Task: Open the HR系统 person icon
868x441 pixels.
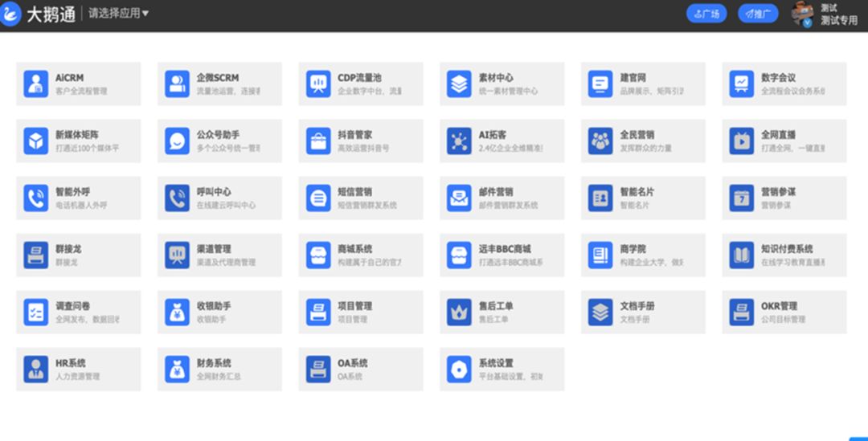Action: 36,369
